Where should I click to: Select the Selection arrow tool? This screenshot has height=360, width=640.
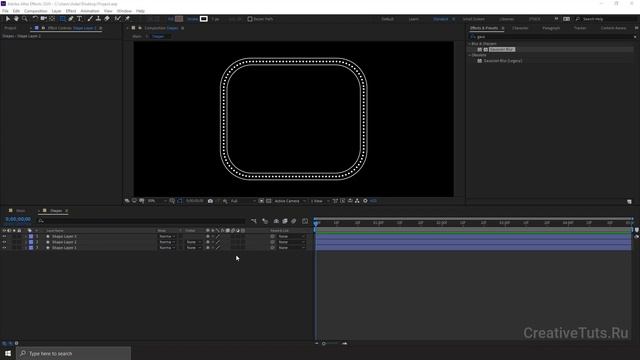point(8,19)
